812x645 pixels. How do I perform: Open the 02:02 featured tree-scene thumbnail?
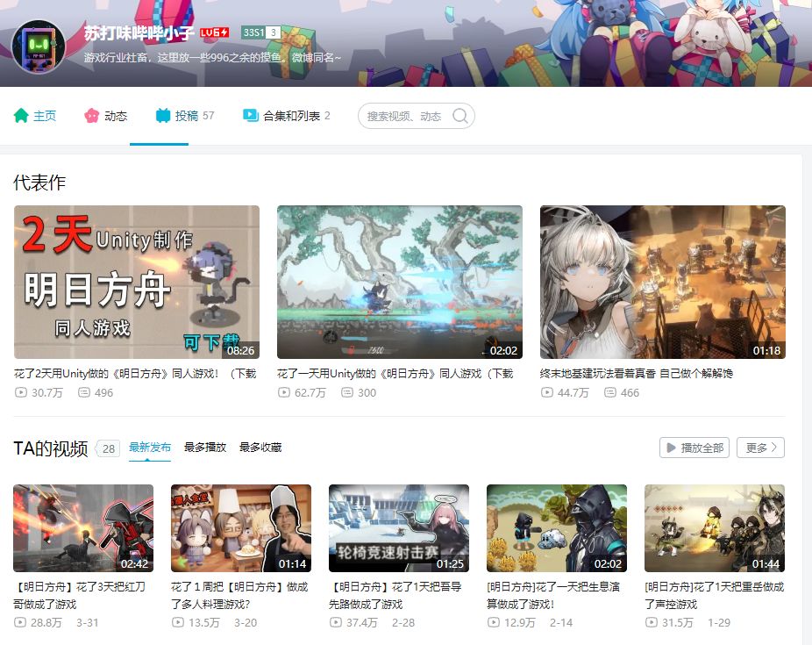[400, 282]
